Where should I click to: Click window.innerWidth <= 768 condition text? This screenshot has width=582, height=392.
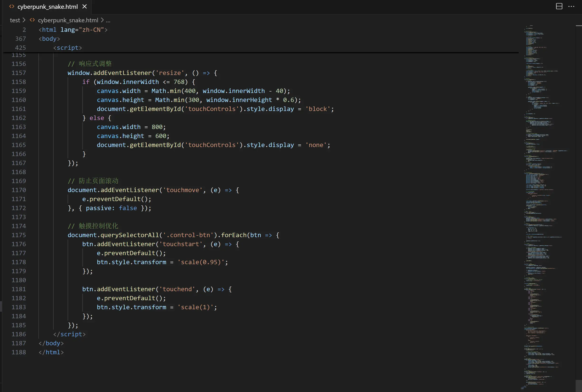140,82
